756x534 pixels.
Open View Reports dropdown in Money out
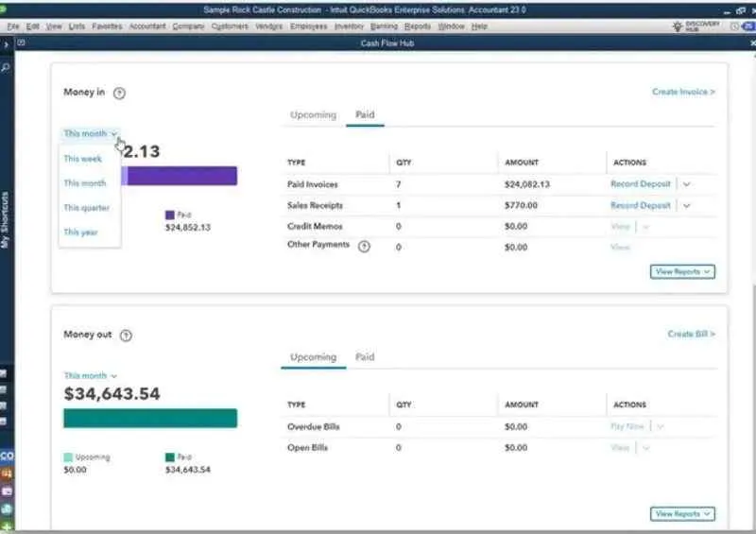pyautogui.click(x=682, y=514)
